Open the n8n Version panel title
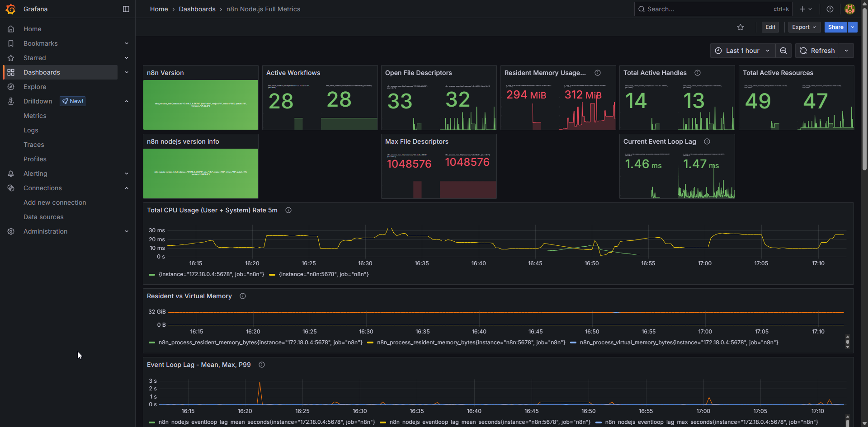868x427 pixels. [x=165, y=73]
